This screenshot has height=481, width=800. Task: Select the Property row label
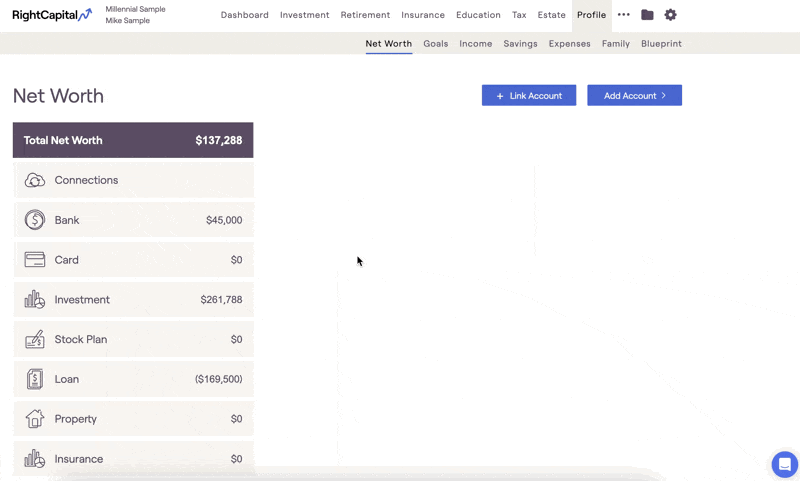tap(76, 419)
